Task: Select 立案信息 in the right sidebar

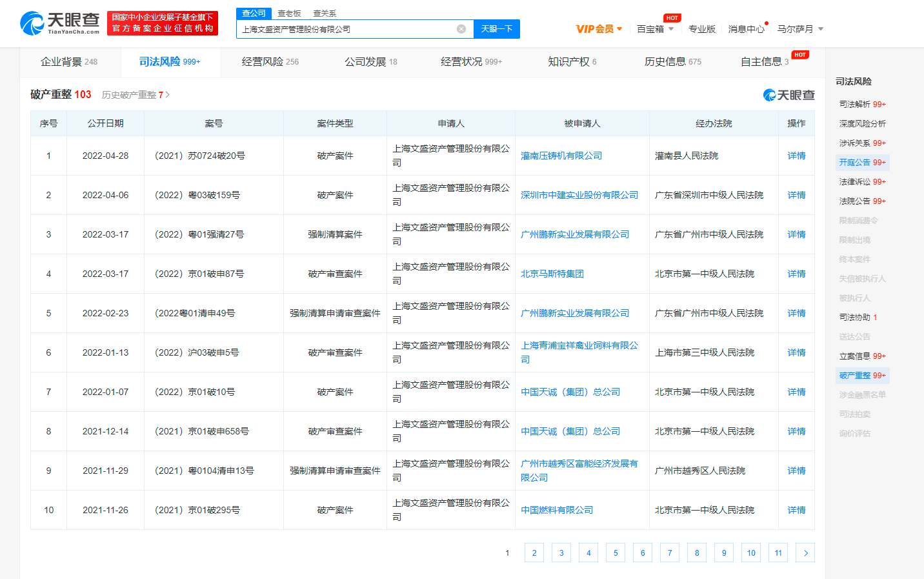Action: point(863,356)
